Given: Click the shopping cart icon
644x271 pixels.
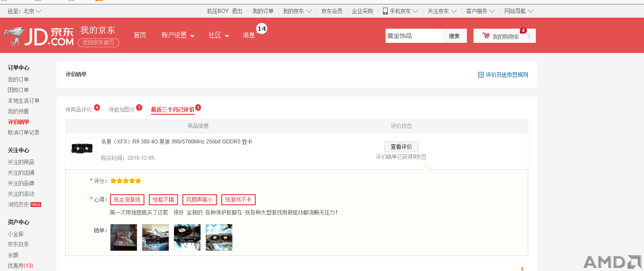Looking at the screenshot, I should [x=486, y=36].
